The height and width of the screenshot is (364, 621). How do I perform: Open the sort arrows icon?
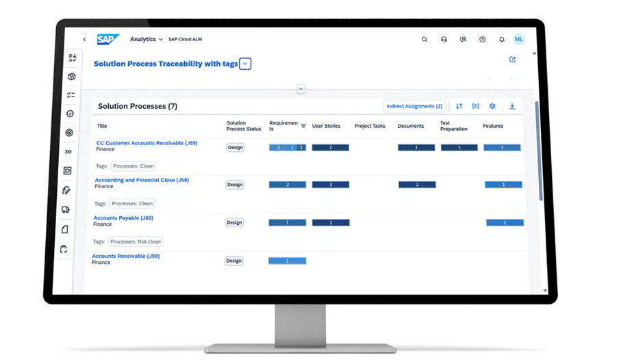[459, 106]
